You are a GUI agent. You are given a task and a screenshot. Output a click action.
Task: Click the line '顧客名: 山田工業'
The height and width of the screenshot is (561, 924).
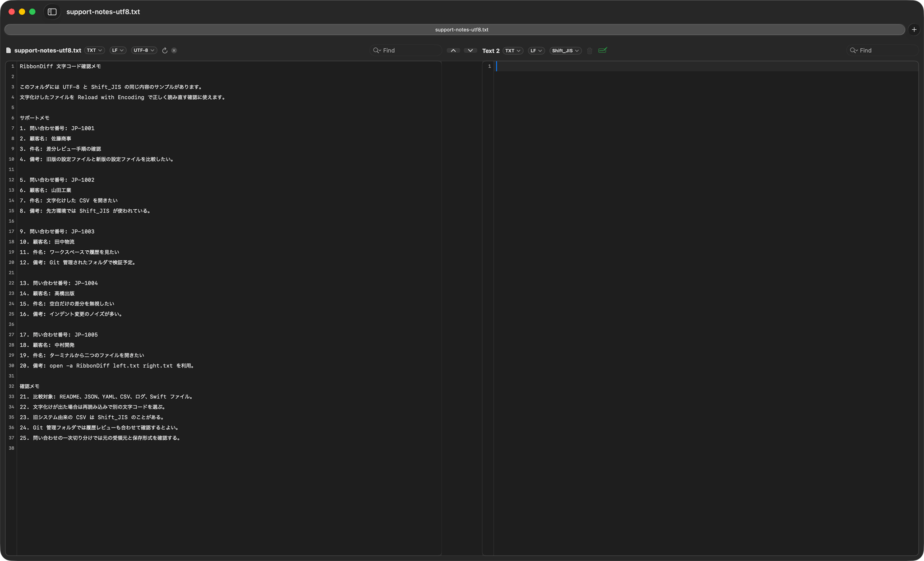click(46, 190)
